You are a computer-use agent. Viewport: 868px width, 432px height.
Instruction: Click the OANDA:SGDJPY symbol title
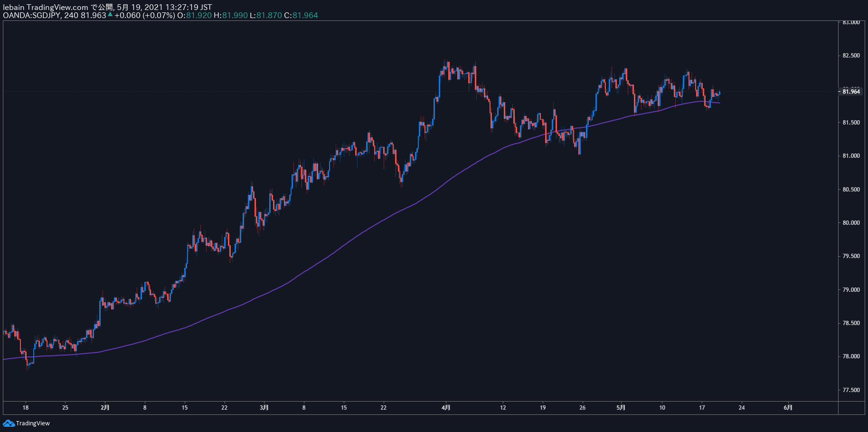point(32,15)
